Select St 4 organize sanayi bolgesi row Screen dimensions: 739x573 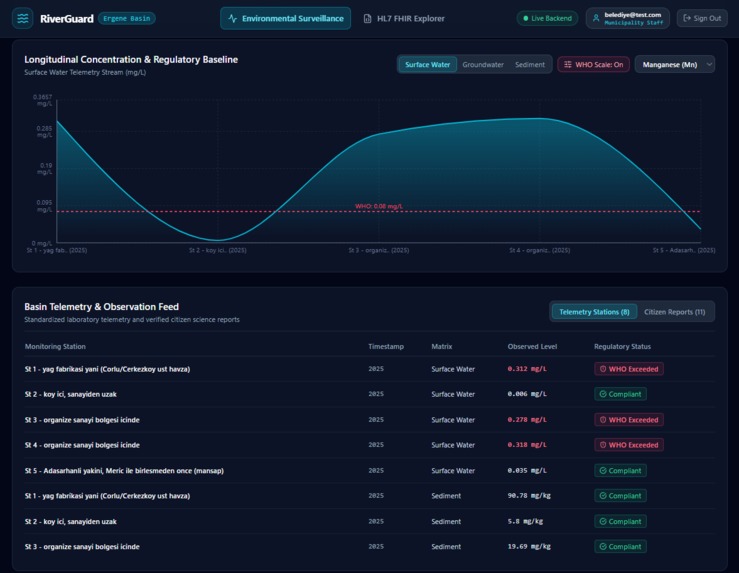click(370, 445)
